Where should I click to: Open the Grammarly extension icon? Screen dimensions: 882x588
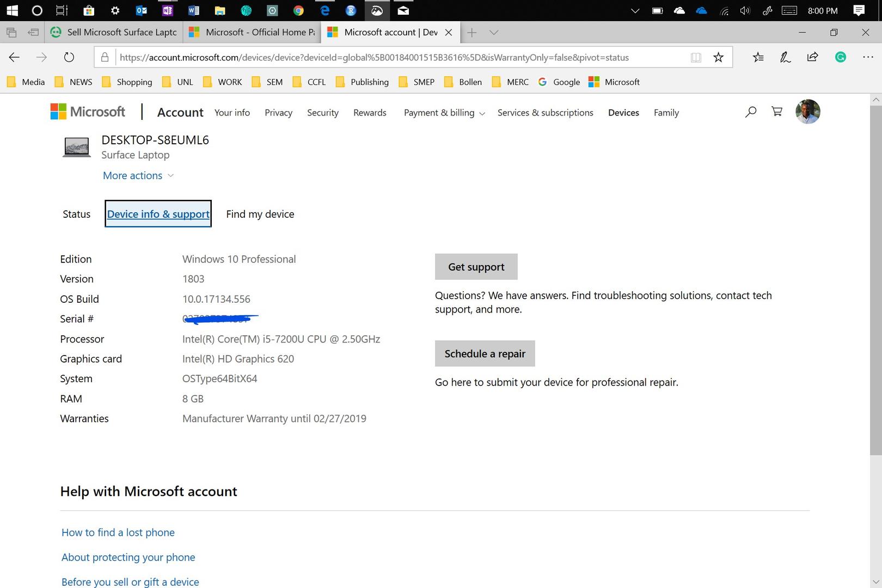[841, 57]
